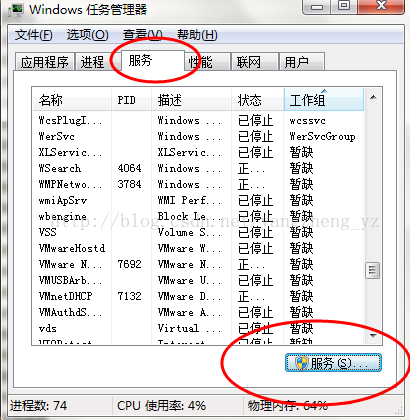The image size is (410, 420).
Task: Switch to the 性能 tab
Action: pyautogui.click(x=207, y=62)
